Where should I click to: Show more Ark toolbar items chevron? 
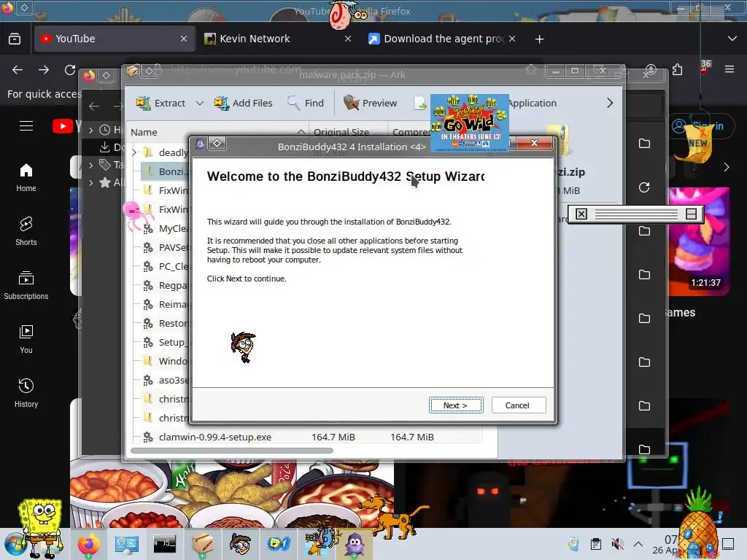click(610, 103)
